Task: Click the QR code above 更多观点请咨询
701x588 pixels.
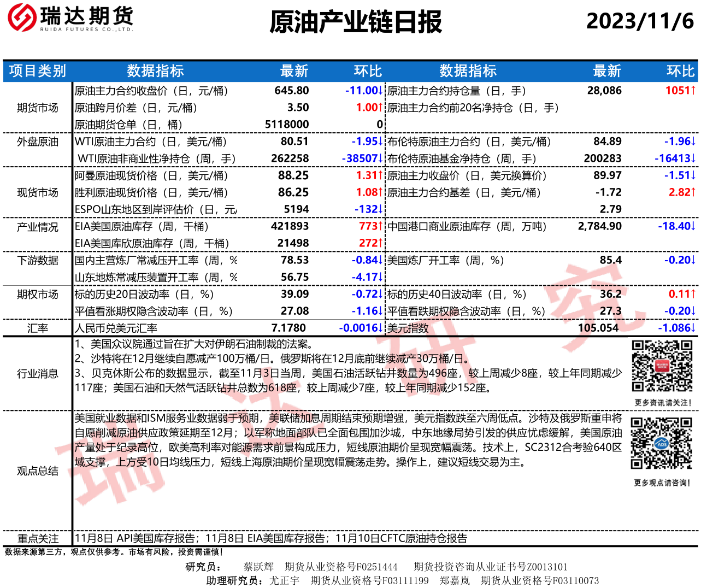Action: pos(661,443)
